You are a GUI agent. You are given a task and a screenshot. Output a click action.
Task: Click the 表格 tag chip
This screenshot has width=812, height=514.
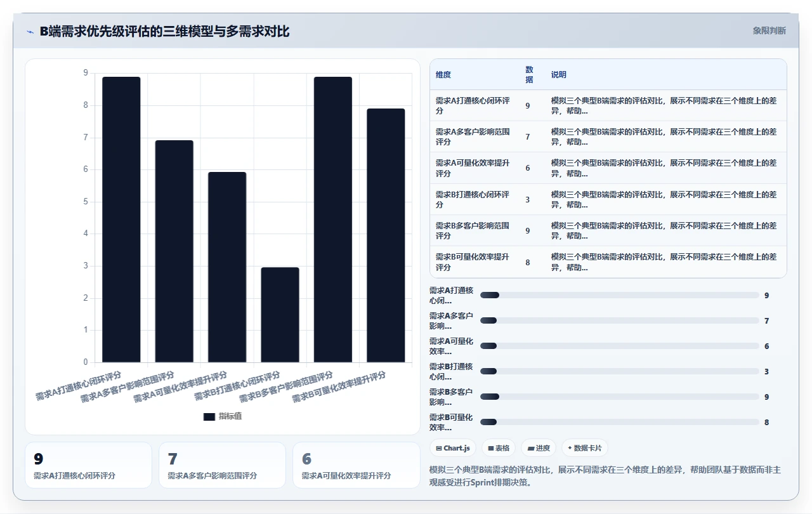[x=499, y=448]
